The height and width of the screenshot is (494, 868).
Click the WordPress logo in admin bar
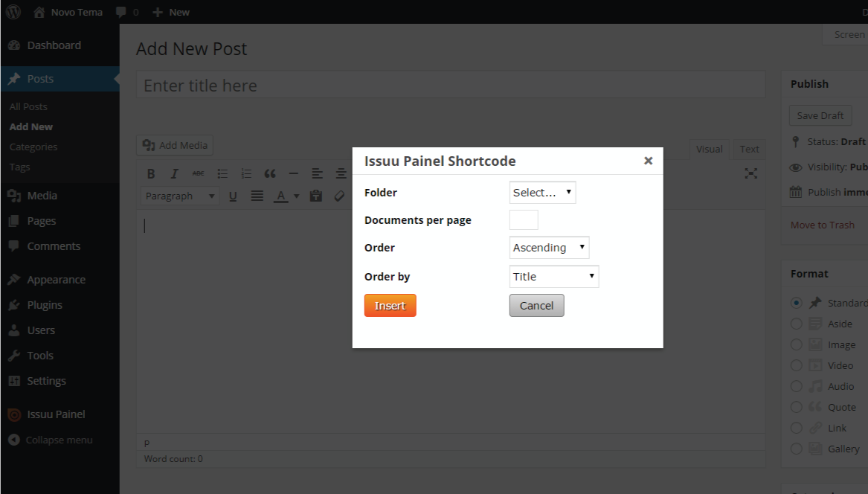13,12
